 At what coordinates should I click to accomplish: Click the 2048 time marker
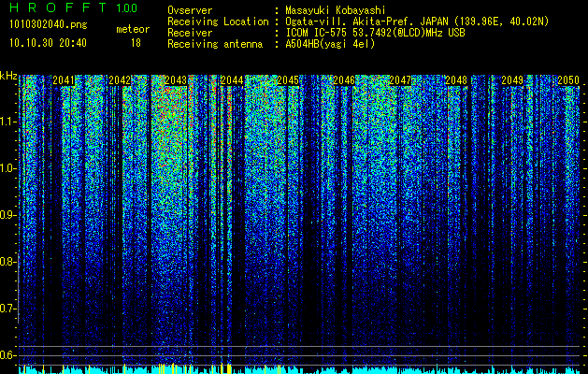456,80
